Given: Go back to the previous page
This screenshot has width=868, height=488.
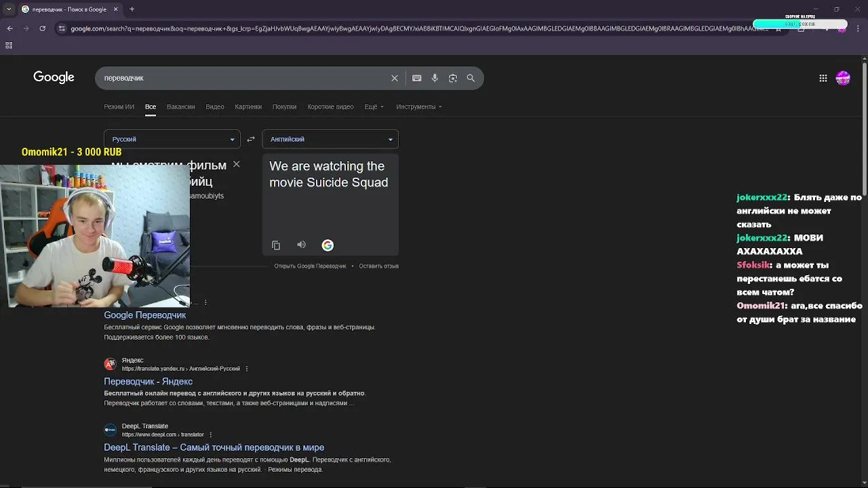Looking at the screenshot, I should pos(9,28).
